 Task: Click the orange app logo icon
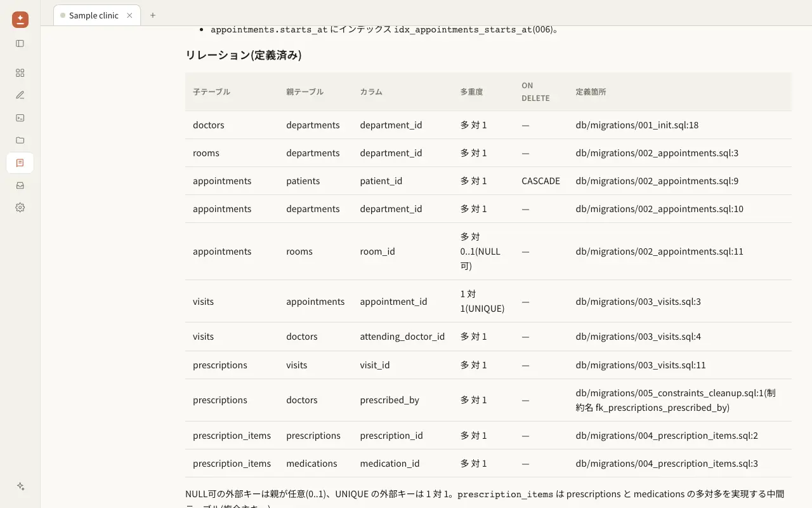[x=20, y=20]
